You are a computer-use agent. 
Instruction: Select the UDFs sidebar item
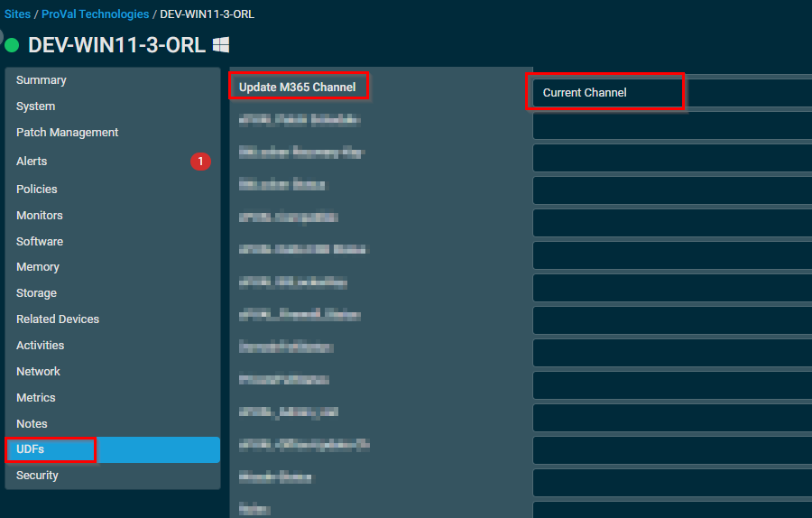coord(31,449)
